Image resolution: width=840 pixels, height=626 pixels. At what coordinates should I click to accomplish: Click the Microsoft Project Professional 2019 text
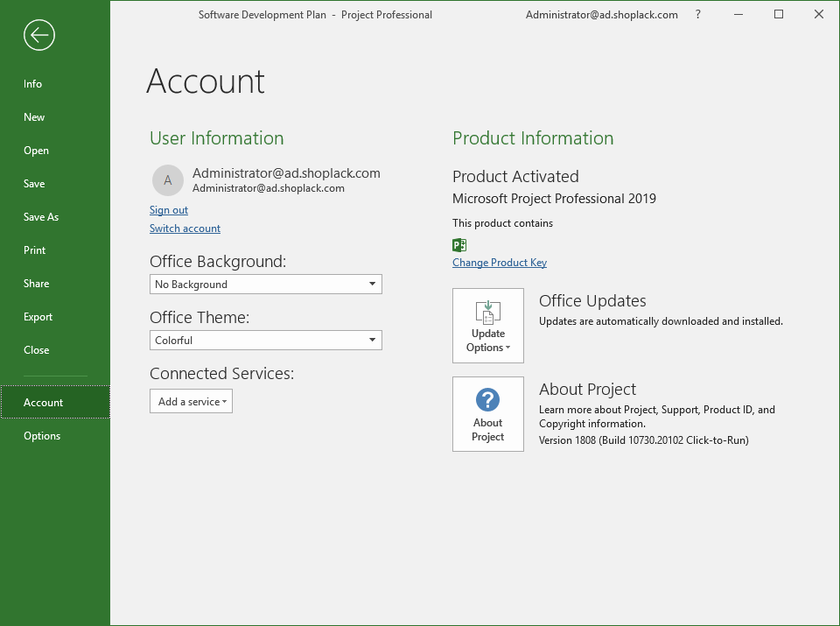coord(554,198)
